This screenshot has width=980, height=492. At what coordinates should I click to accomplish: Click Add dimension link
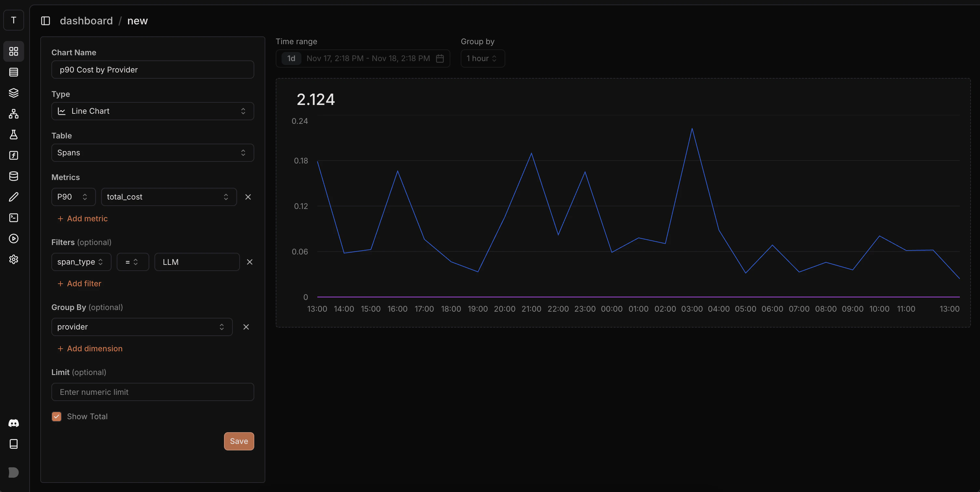pos(90,349)
